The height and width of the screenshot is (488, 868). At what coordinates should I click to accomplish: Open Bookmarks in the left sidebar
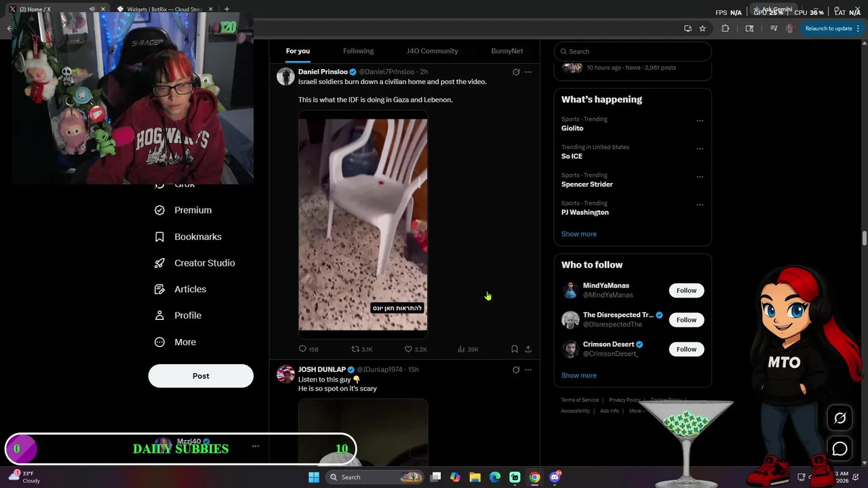pos(188,237)
